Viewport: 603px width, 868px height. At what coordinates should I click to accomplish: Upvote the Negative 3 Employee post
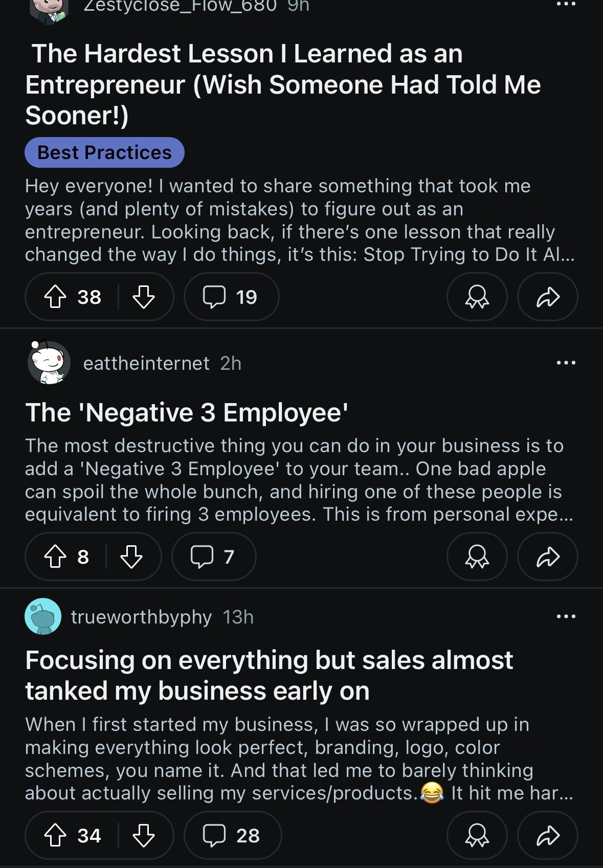coord(55,557)
